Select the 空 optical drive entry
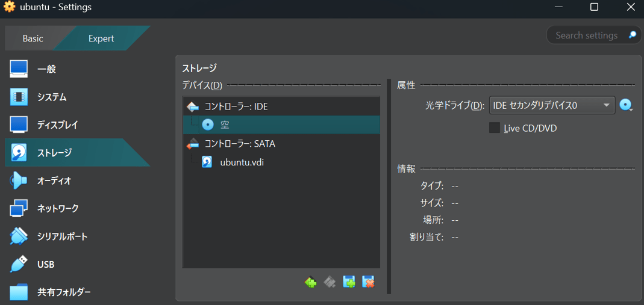The image size is (644, 305). coord(281,125)
